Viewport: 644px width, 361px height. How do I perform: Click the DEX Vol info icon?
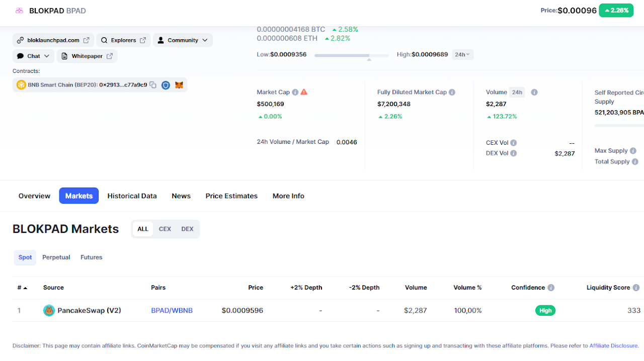[514, 153]
